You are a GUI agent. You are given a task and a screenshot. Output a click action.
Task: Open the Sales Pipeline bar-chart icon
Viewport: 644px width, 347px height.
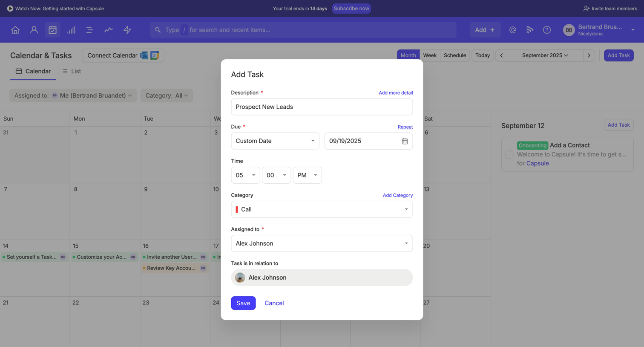tap(71, 30)
